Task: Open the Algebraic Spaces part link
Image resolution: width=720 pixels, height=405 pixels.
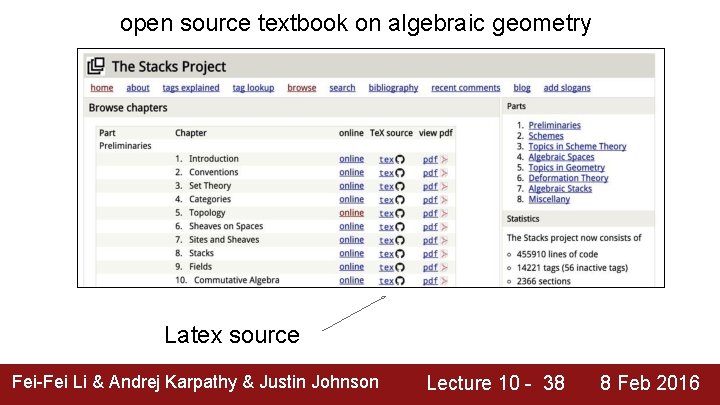Action: (561, 157)
